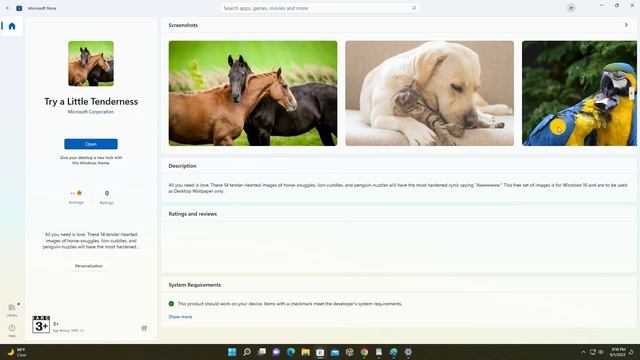The image size is (640, 360).
Task: Click the Open button for the theme
Action: click(91, 144)
